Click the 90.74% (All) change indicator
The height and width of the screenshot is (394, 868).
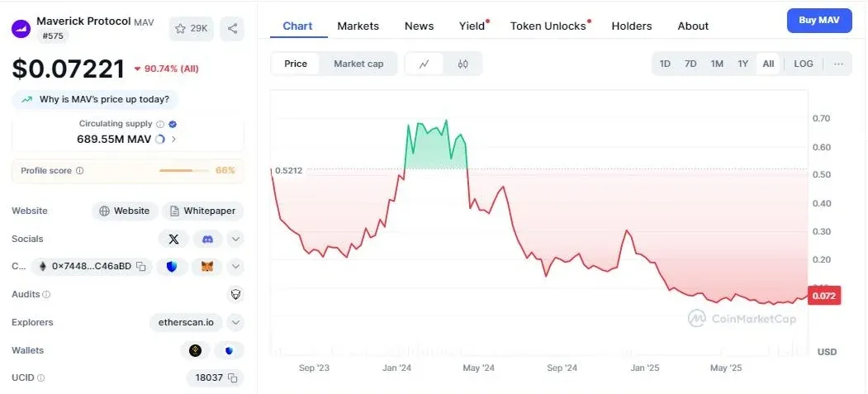[x=166, y=69]
